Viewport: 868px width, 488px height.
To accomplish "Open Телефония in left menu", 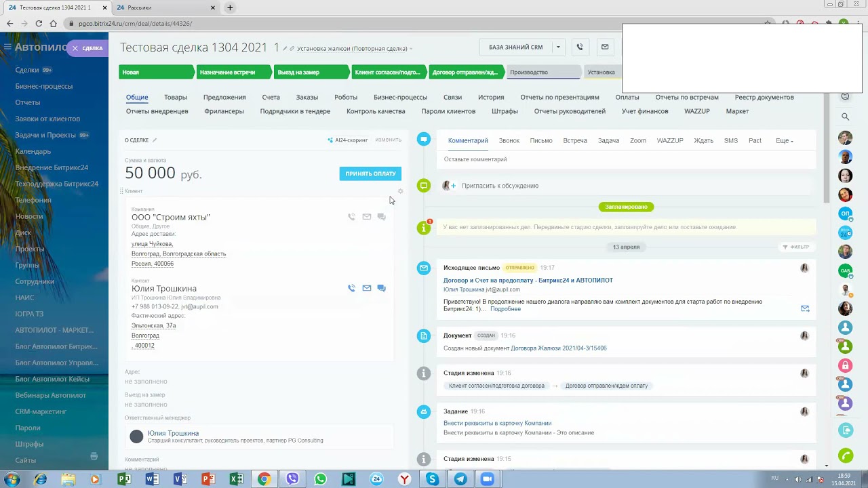I will pos(33,200).
